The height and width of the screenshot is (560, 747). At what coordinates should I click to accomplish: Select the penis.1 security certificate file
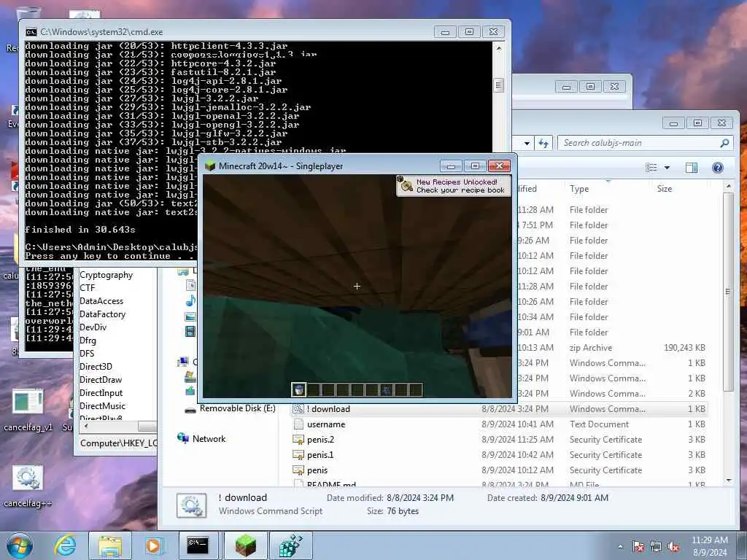coord(499,455)
